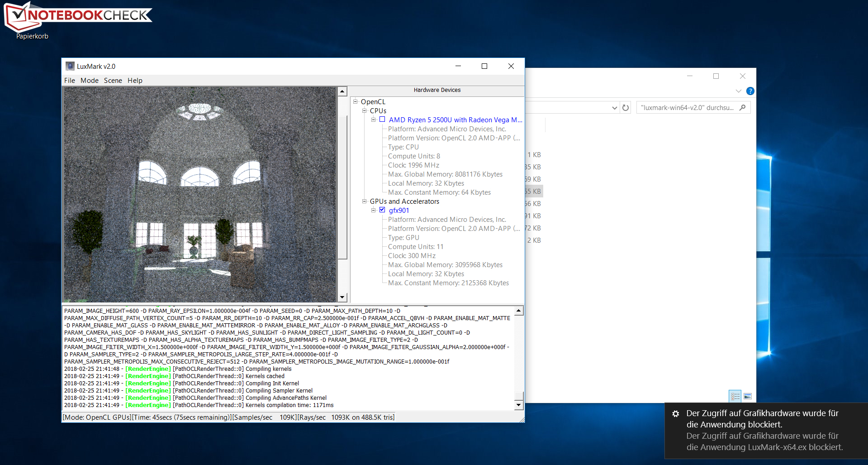The image size is (868, 465).
Task: Switch Explorer to large icons view
Action: [x=748, y=396]
